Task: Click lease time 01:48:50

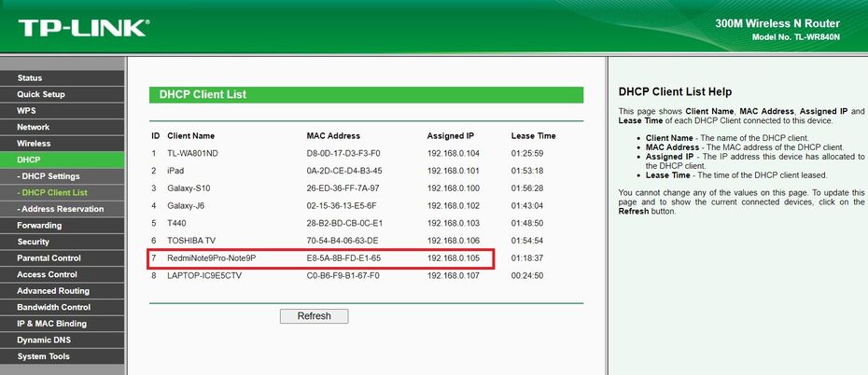Action: (527, 223)
